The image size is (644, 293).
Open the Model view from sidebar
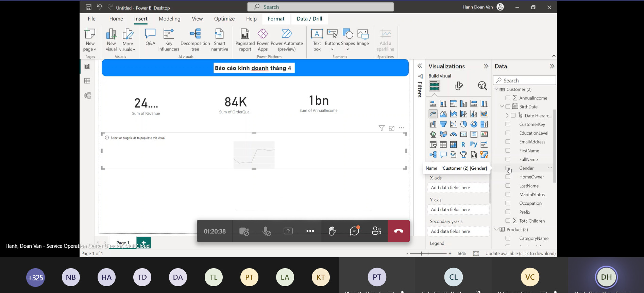[87, 96]
